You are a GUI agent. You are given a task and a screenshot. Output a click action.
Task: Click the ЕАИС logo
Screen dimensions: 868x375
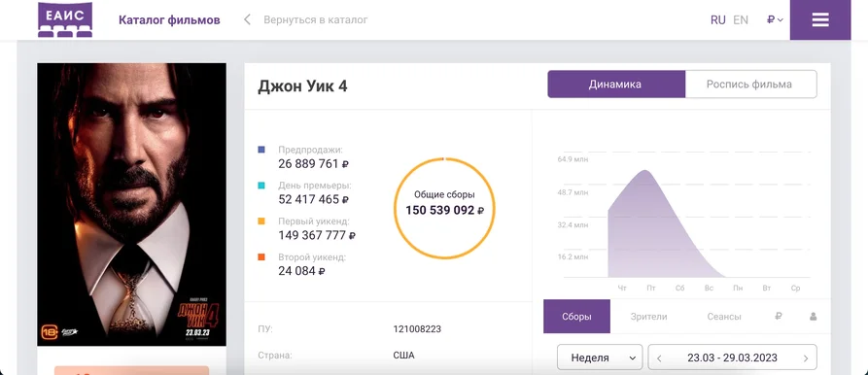point(65,19)
